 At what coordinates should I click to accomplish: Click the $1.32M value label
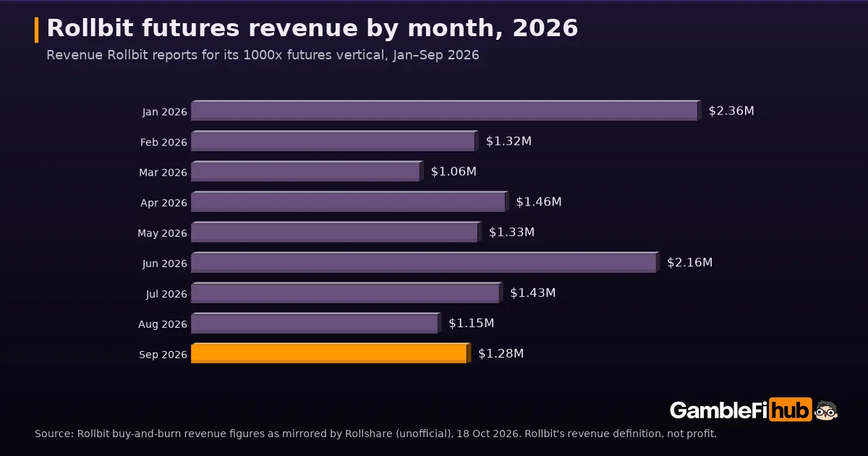(x=509, y=141)
